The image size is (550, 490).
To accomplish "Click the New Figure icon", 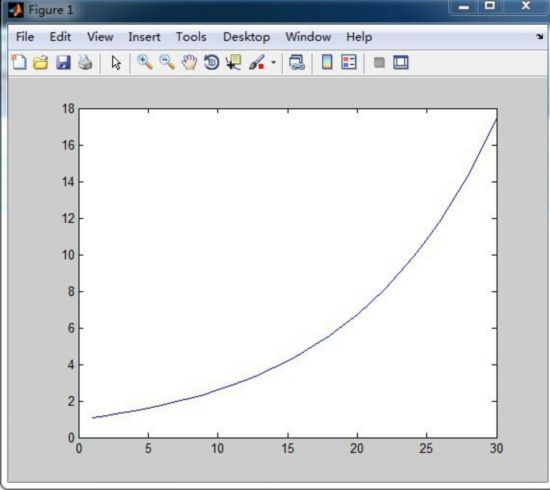I will tap(19, 62).
